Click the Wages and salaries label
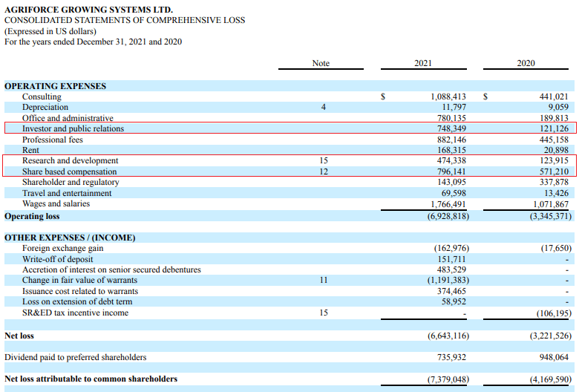This screenshot has width=579, height=392. [56, 203]
